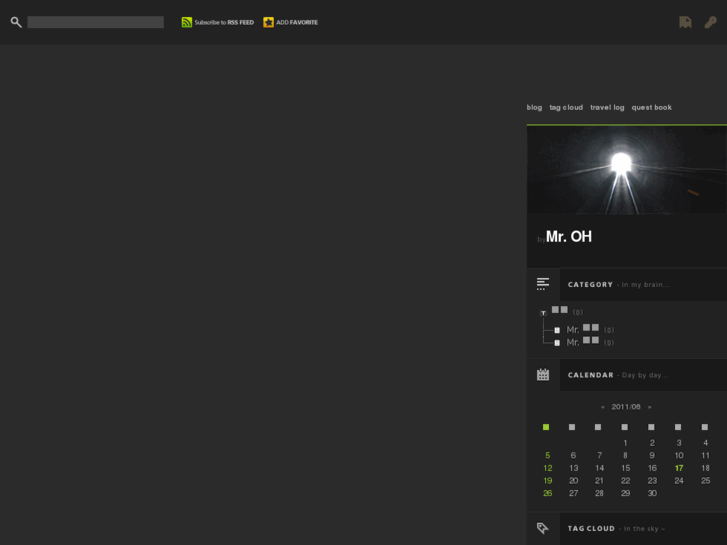Go to previous month in calendar

tap(603, 407)
